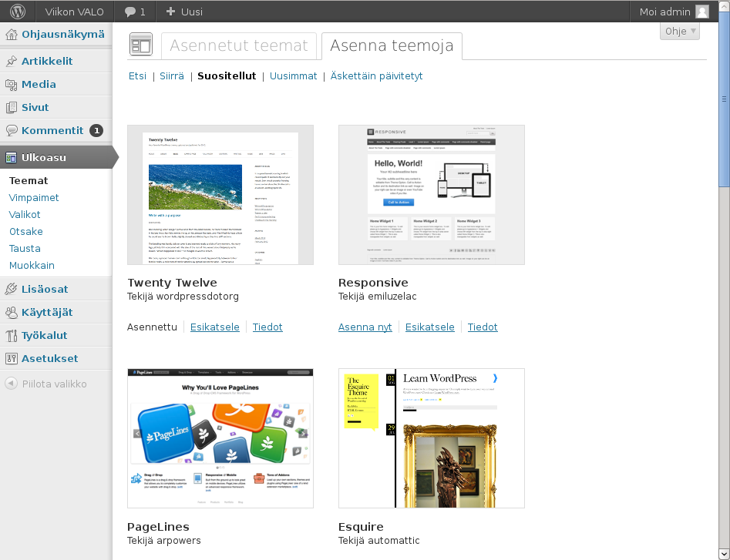Click the Käyttäjät users icon
This screenshot has height=560, width=730.
pyautogui.click(x=11, y=312)
